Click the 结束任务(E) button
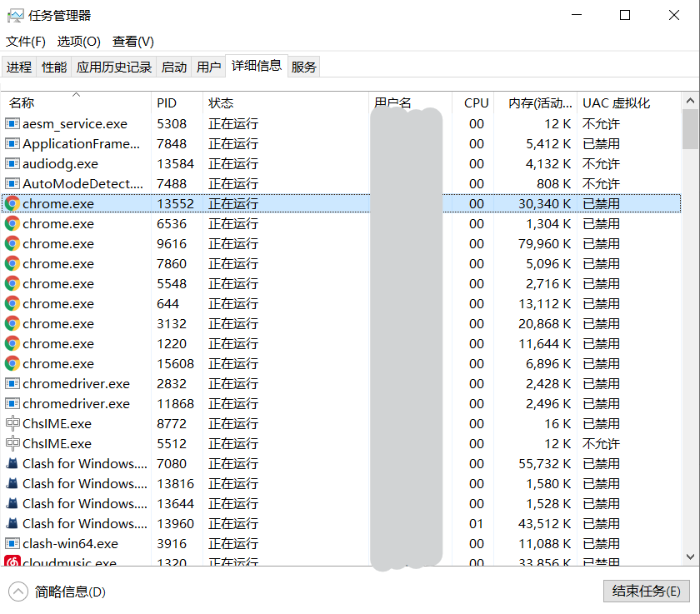Screen dimensions: 700x614 click(646, 592)
